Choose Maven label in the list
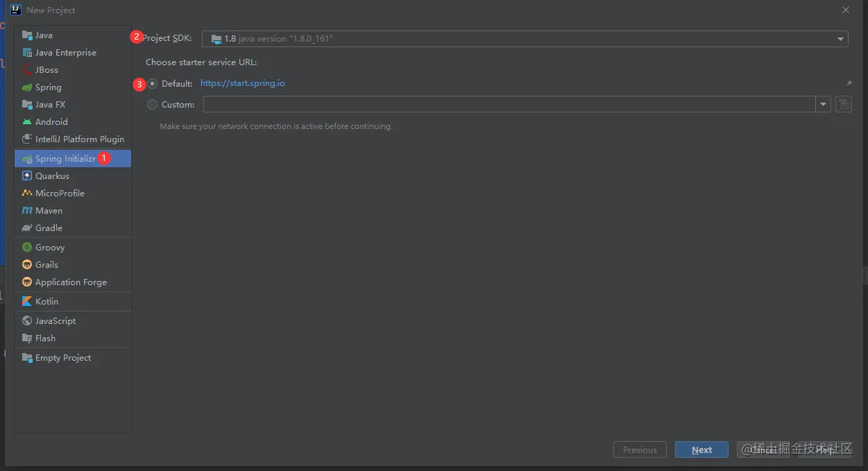The image size is (868, 471). click(x=49, y=211)
